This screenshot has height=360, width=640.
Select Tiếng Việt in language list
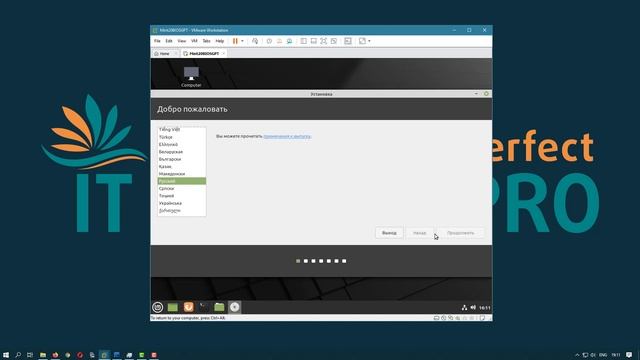[182, 129]
